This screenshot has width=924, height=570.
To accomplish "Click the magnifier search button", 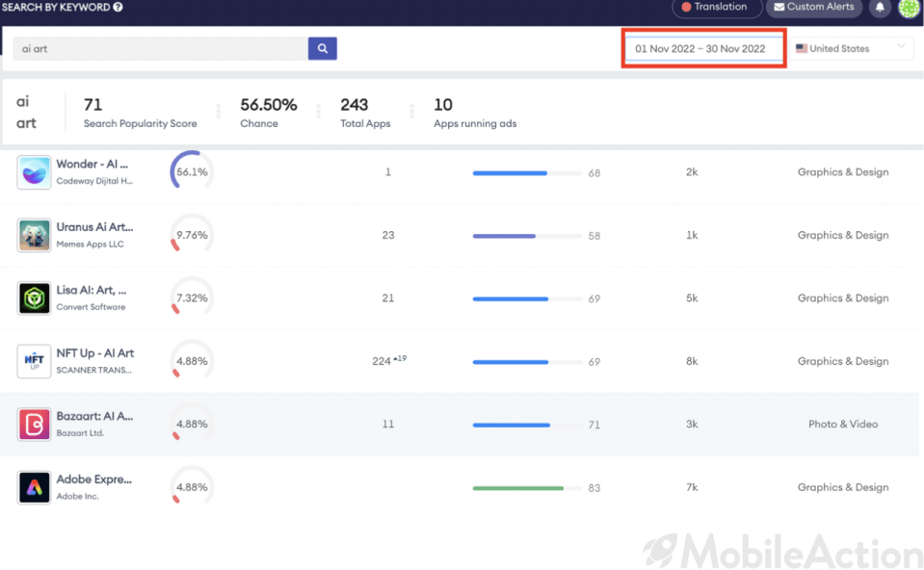I will coord(323,48).
